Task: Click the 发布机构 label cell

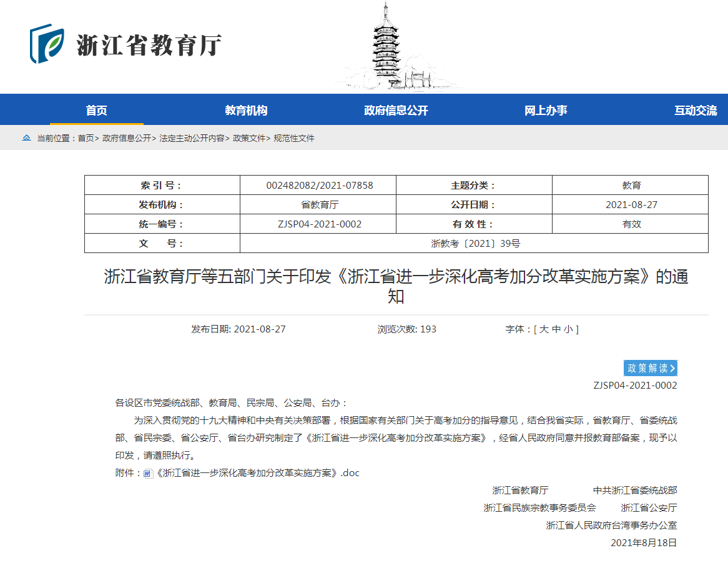Action: [162, 204]
